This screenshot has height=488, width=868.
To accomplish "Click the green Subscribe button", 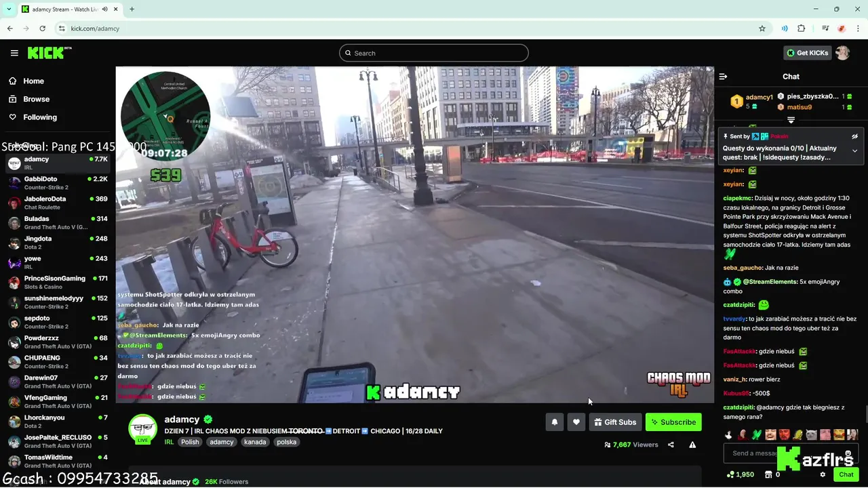I will point(673,422).
